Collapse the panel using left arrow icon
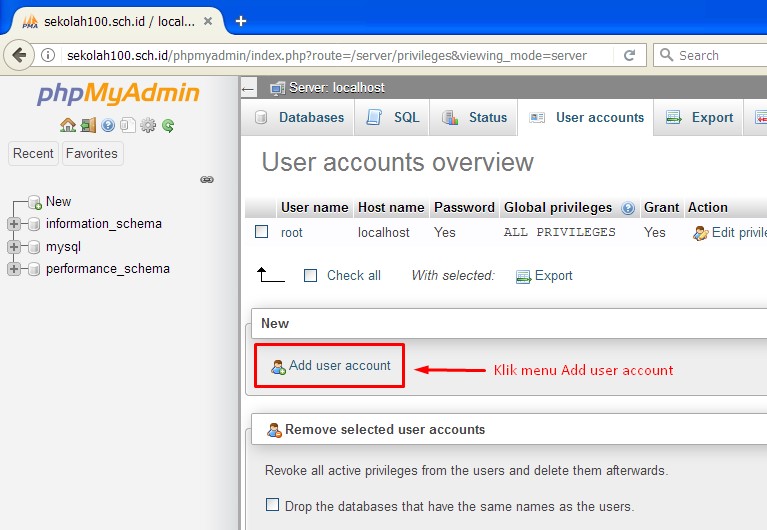This screenshot has height=530, width=767. 249,89
